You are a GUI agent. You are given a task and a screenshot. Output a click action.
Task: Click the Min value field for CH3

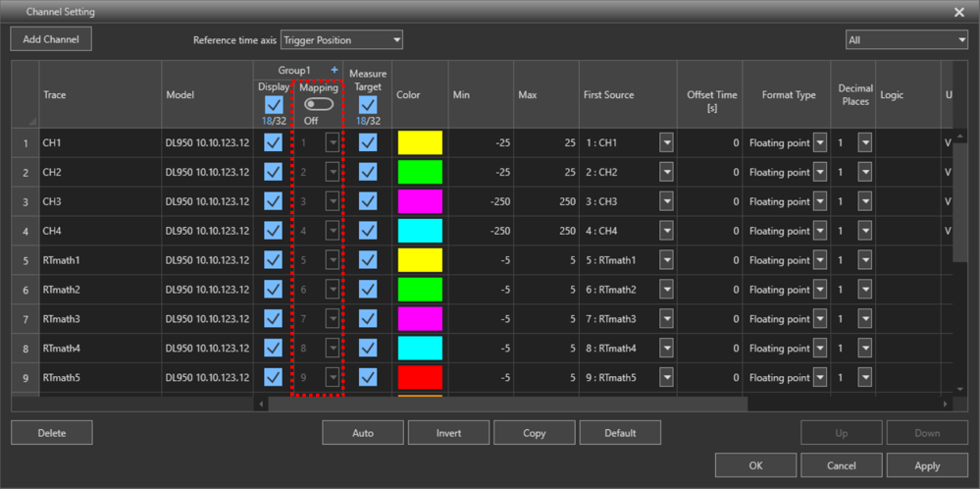pyautogui.click(x=480, y=202)
